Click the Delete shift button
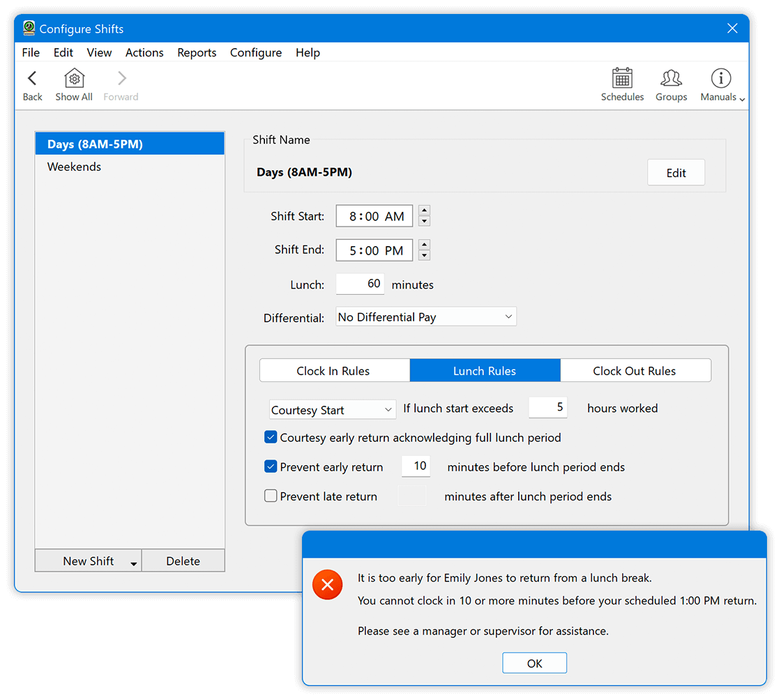 183,561
